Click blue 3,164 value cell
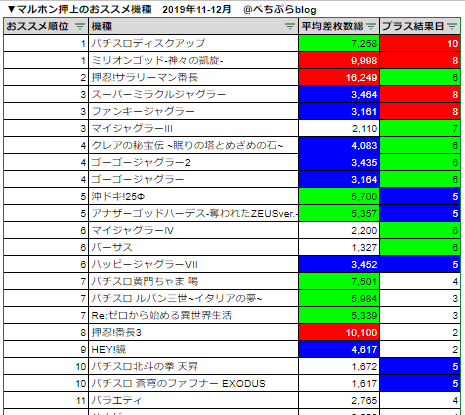Viewport: 465px width, 415px height. coord(339,179)
